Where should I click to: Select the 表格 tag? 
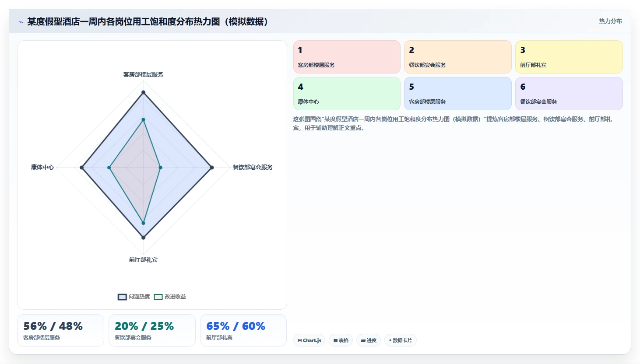tap(341, 340)
